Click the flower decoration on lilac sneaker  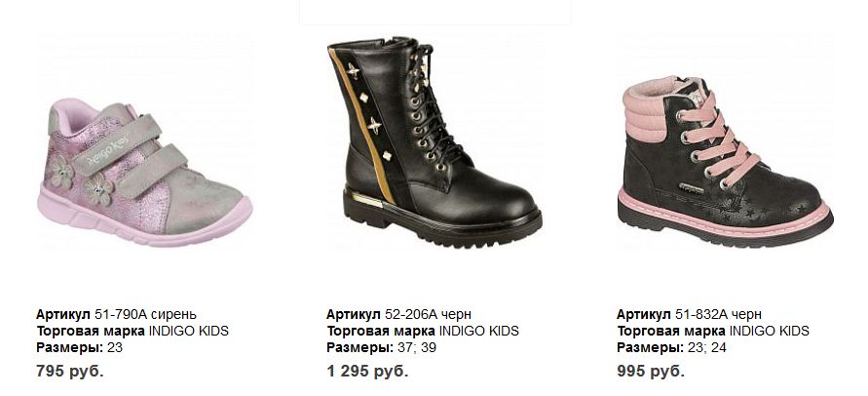(x=99, y=190)
